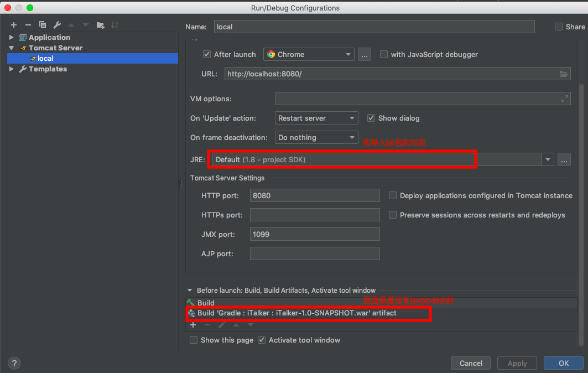Image resolution: width=588 pixels, height=373 pixels.
Task: Expand Templates tree node
Action: point(11,69)
